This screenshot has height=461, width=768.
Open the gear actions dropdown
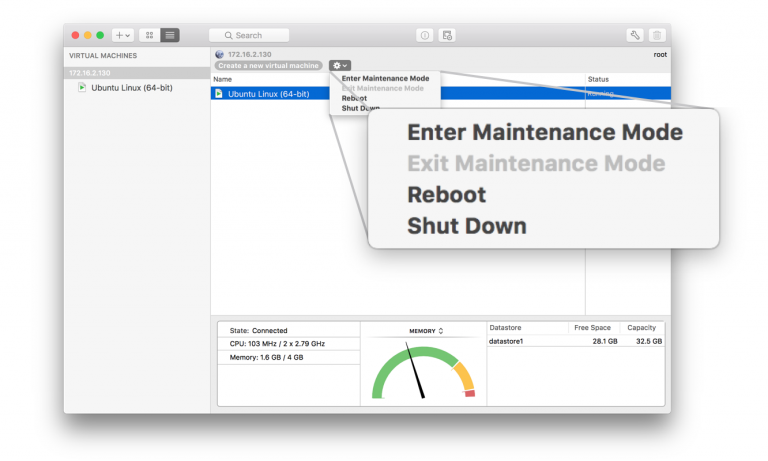click(340, 65)
